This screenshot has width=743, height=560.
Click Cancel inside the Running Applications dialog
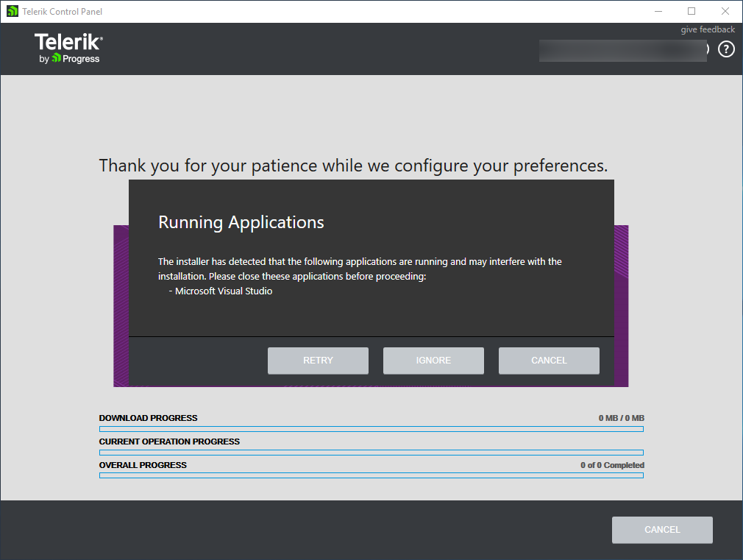pos(549,361)
